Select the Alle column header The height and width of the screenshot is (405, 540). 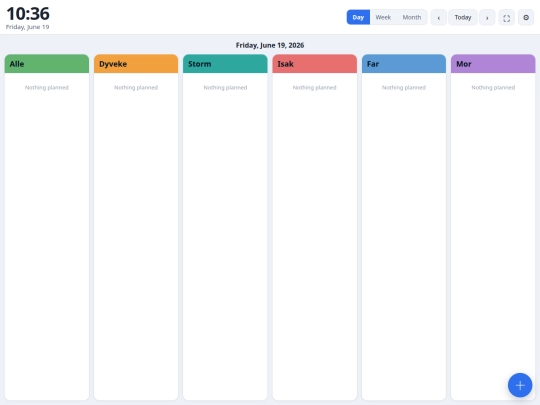[46, 64]
